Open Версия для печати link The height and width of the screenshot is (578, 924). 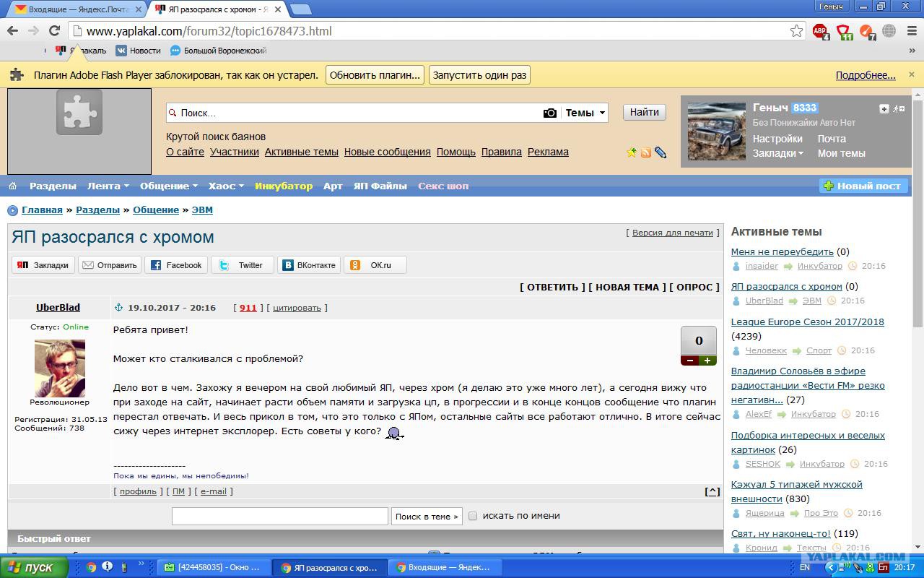click(672, 233)
